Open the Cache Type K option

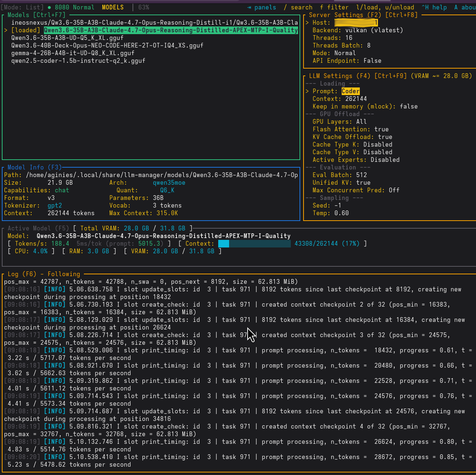tap(353, 144)
